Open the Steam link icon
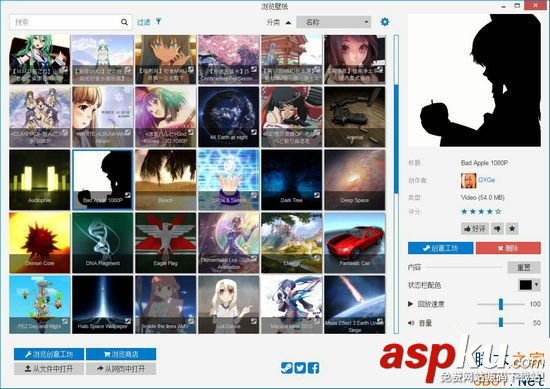Image resolution: width=550 pixels, height=389 pixels. 287,368
